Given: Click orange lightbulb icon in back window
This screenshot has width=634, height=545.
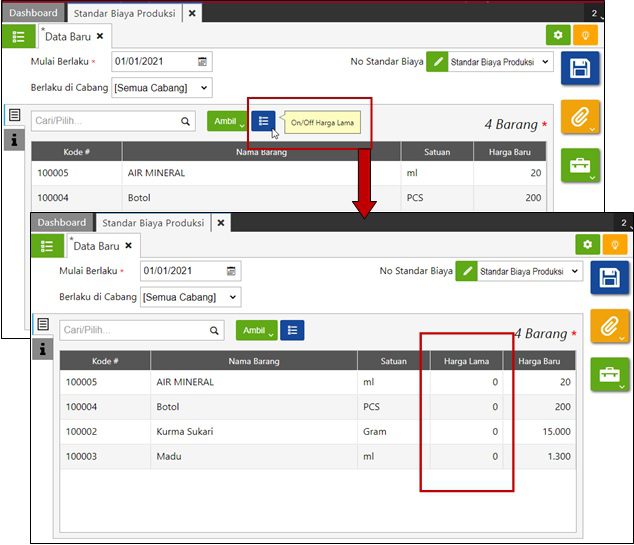Looking at the screenshot, I should (x=585, y=35).
